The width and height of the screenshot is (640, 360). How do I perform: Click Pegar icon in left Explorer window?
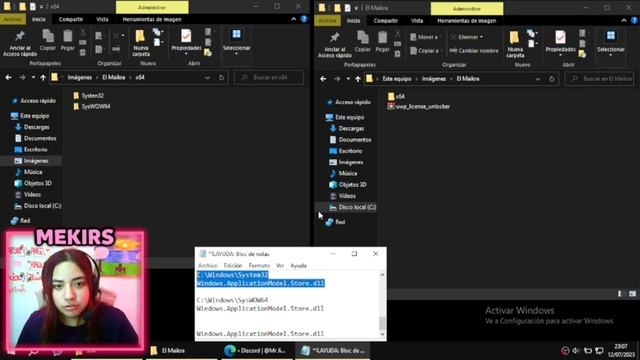[67, 40]
